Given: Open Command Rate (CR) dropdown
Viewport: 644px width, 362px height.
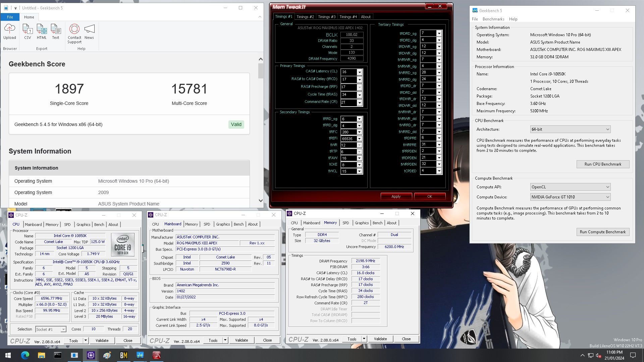Looking at the screenshot, I should 360,103.
